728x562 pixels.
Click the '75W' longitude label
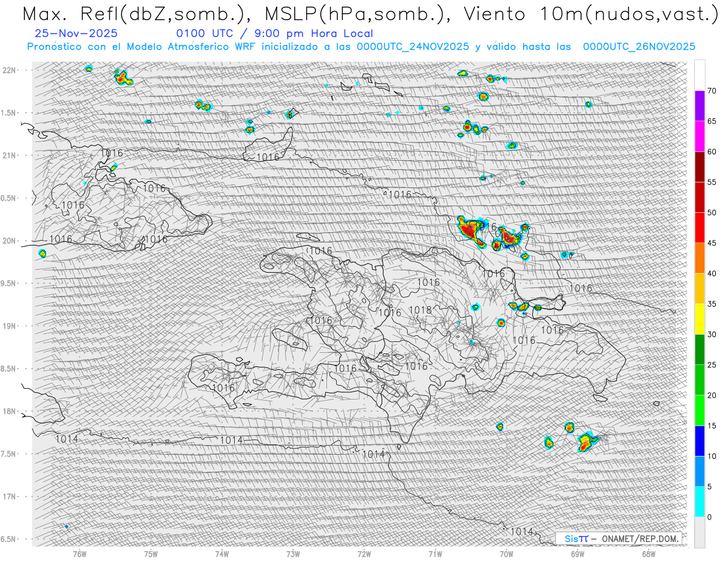click(x=151, y=554)
